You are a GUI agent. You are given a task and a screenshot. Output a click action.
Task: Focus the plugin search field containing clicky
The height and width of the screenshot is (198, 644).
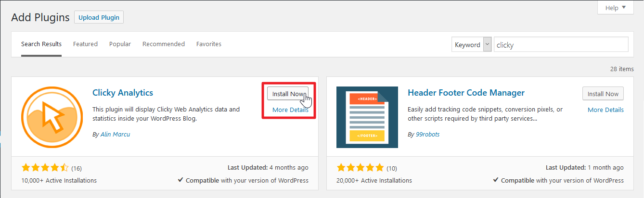click(561, 44)
